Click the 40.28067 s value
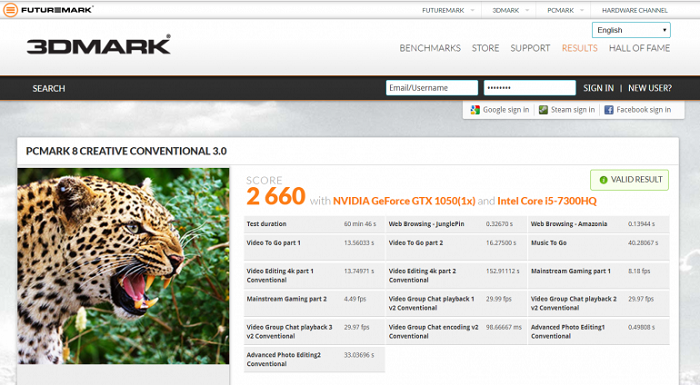 [643, 243]
